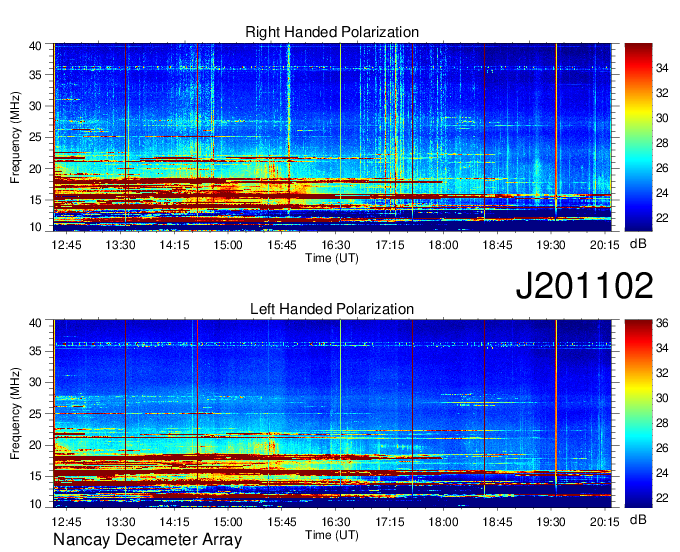Viewport: 680px width, 552px height.
Task: Click the 16:30 tick of Right Handed plot
Action: [x=336, y=245]
